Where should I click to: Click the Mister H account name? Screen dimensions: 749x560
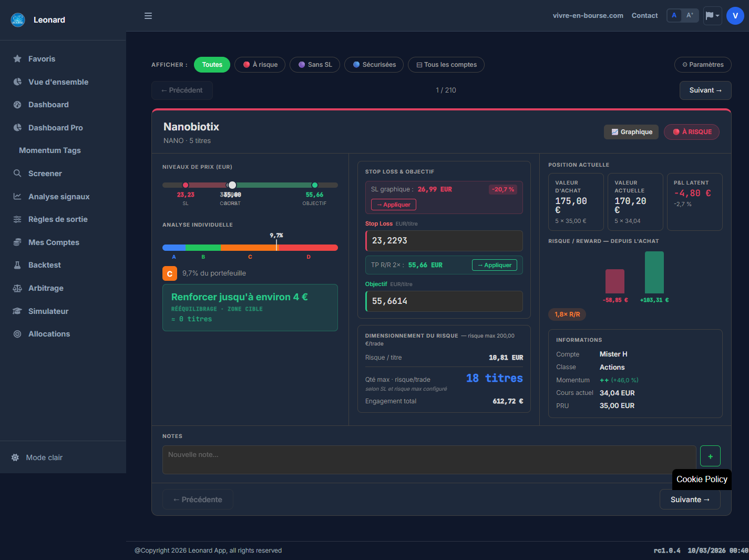(x=613, y=354)
